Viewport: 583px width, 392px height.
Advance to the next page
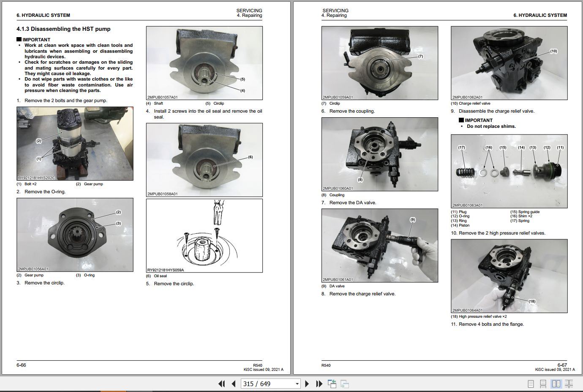click(307, 384)
